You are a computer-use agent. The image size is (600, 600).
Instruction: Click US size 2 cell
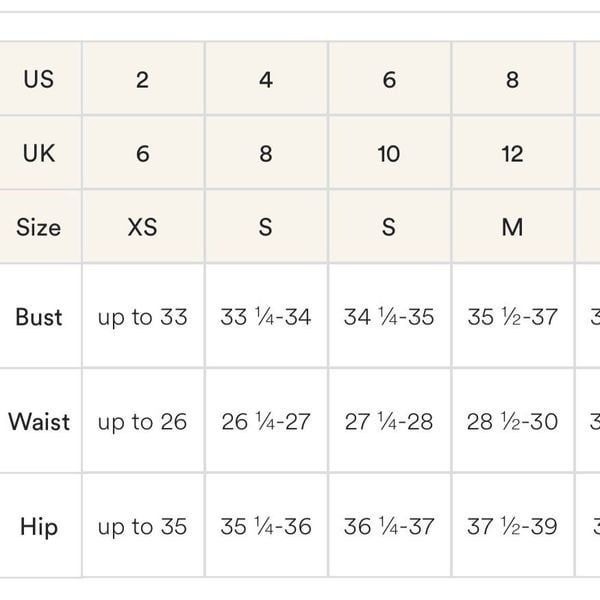143,78
